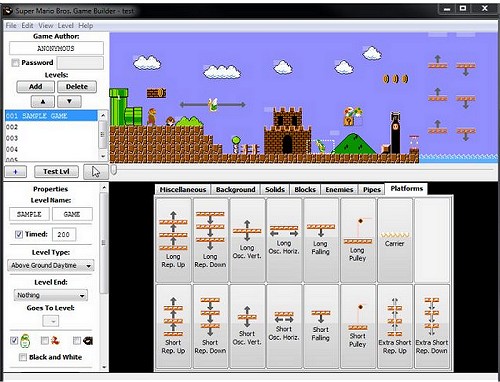Open the Level End dropdown
Screen dimensions: 500x382
[51, 295]
